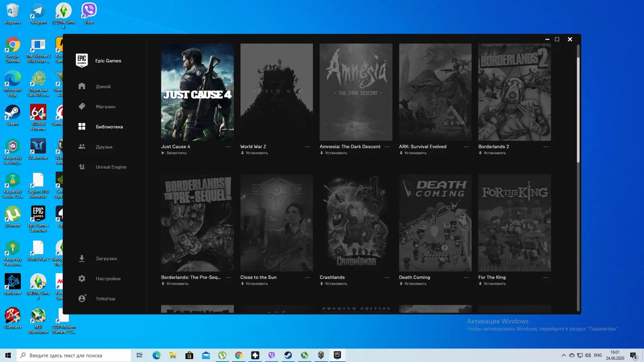Select the Steam desktop shortcut
Screen dimensions: 644x362
coord(12,116)
